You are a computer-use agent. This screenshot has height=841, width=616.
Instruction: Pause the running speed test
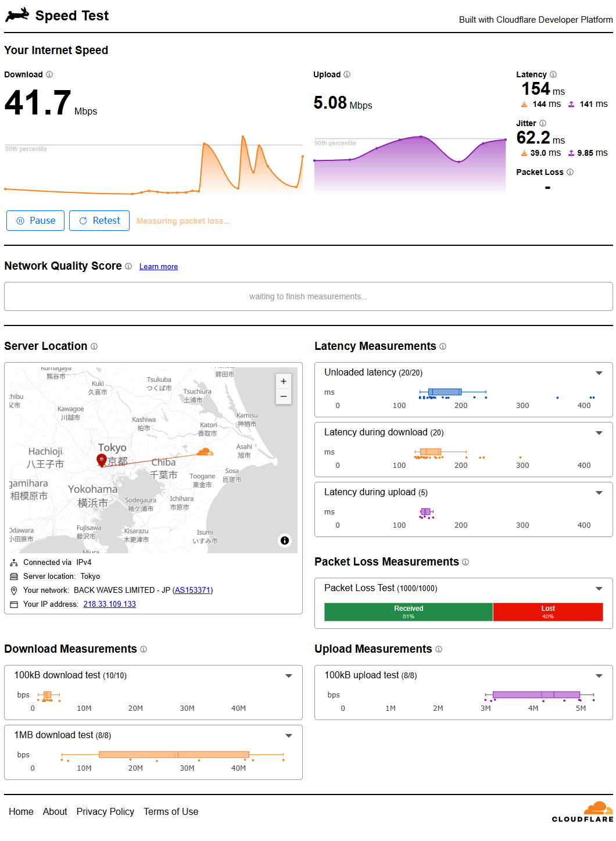tap(35, 221)
